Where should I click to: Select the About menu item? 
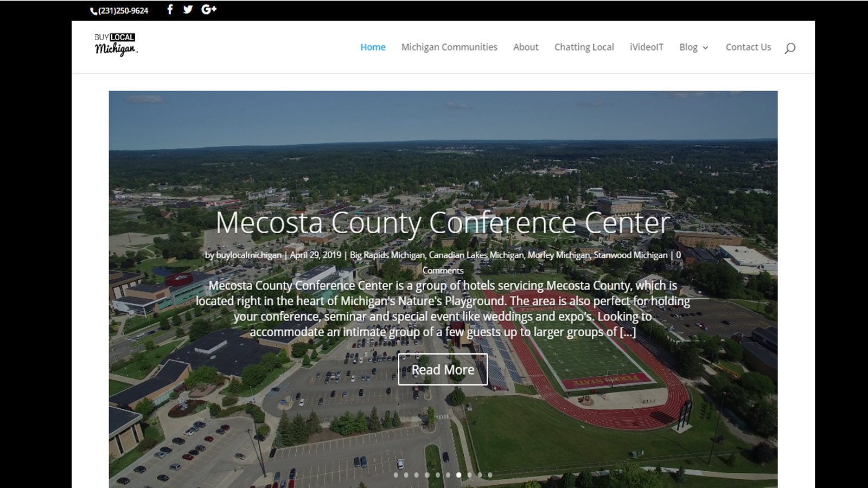point(526,47)
